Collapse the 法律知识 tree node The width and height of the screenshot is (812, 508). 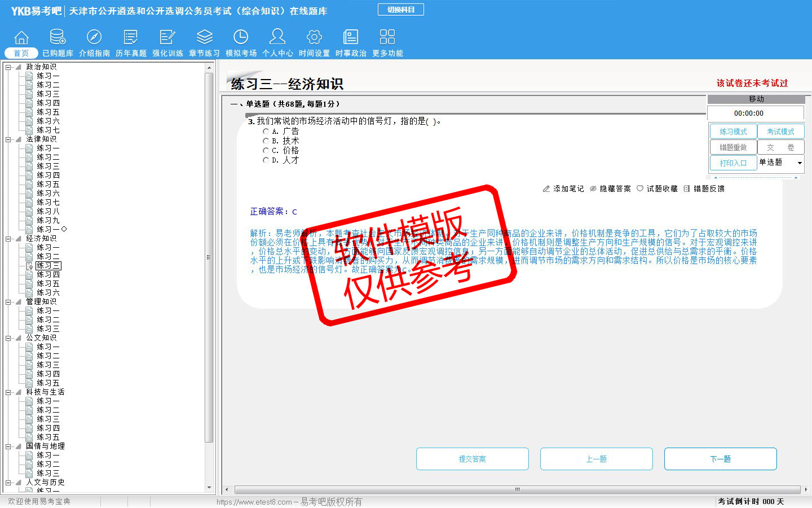click(8, 139)
